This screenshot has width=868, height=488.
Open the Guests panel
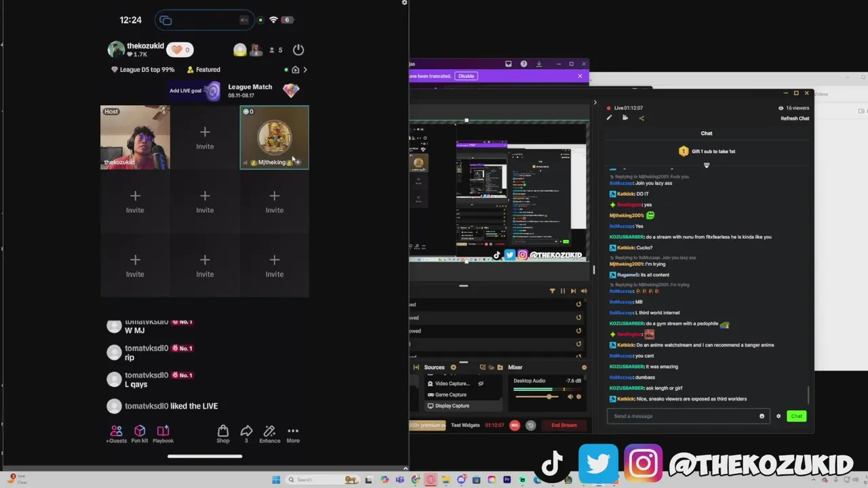116,434
